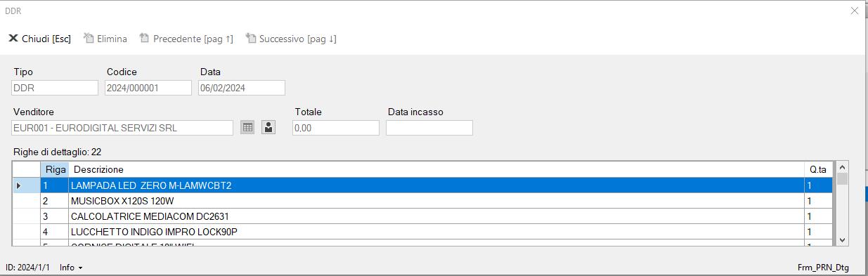
Task: Click the page icon beside Successivo
Action: tap(250, 39)
